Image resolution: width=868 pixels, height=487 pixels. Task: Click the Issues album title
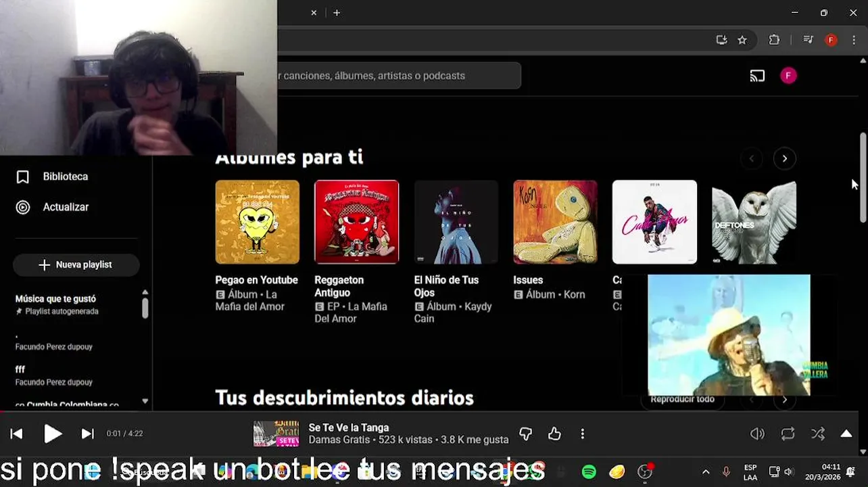pos(528,280)
